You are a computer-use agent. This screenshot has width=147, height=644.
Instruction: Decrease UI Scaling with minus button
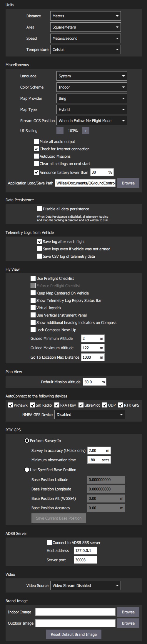[x=60, y=131]
